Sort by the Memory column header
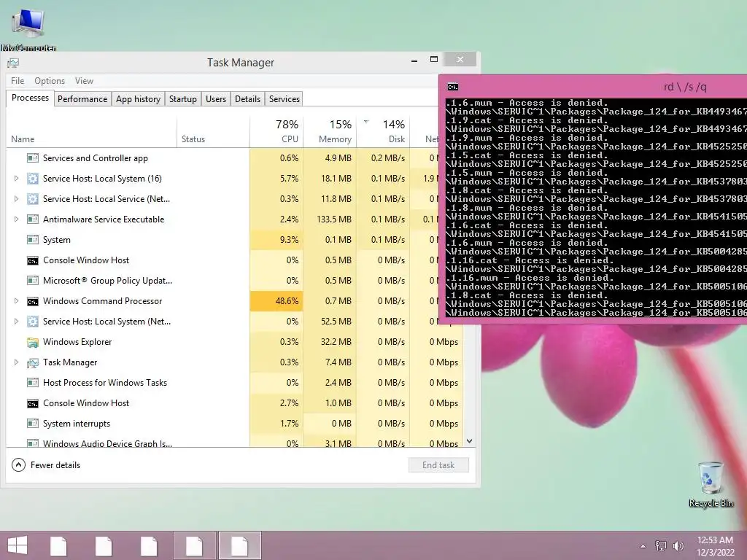 330,131
